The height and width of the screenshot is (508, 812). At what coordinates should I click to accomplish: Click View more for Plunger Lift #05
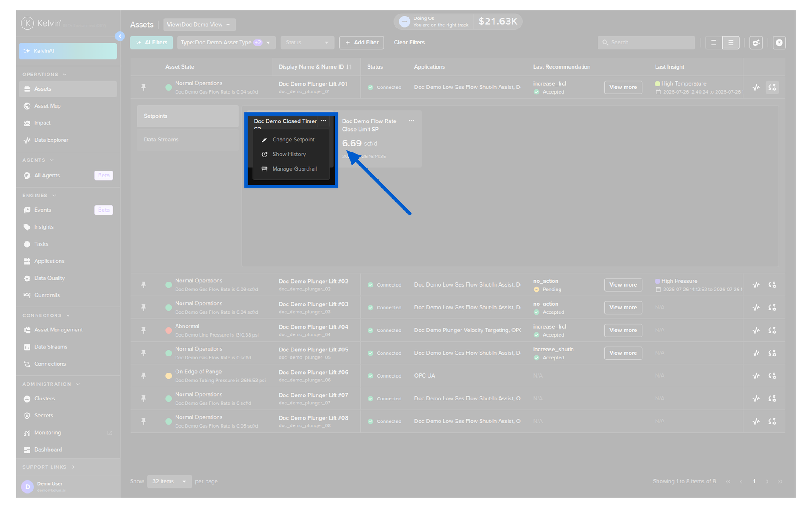tap(623, 353)
